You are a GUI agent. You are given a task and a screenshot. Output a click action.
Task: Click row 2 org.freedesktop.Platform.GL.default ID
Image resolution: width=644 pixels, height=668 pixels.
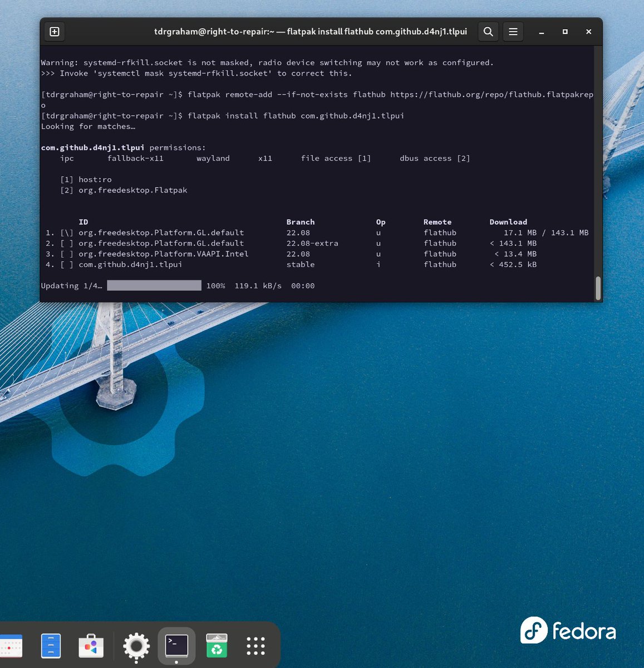click(161, 243)
